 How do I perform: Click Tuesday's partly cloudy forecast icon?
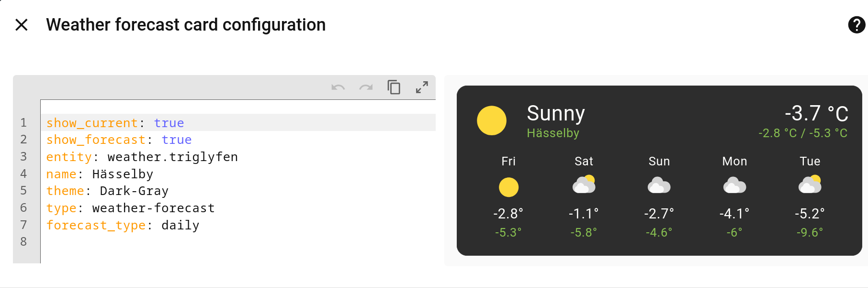[x=810, y=184]
